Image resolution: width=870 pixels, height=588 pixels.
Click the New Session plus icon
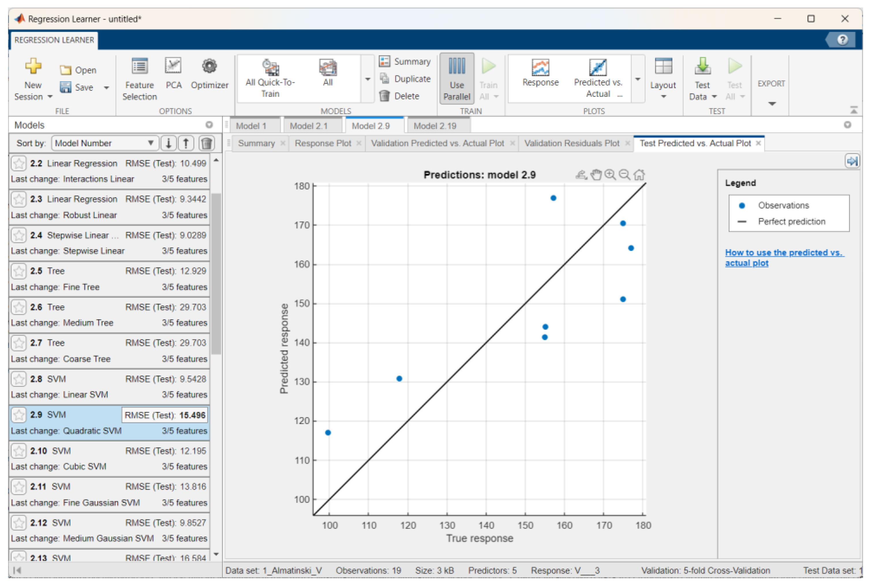33,66
